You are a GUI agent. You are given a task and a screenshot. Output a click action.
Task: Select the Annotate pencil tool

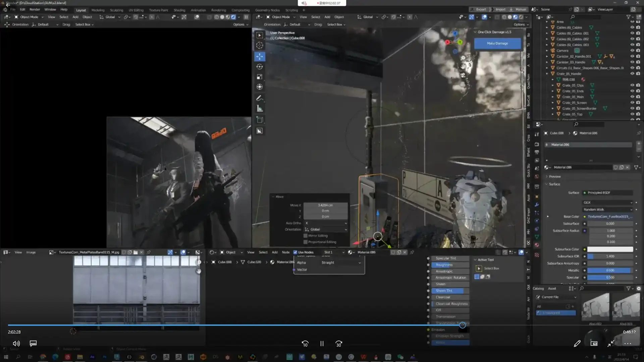[260, 98]
